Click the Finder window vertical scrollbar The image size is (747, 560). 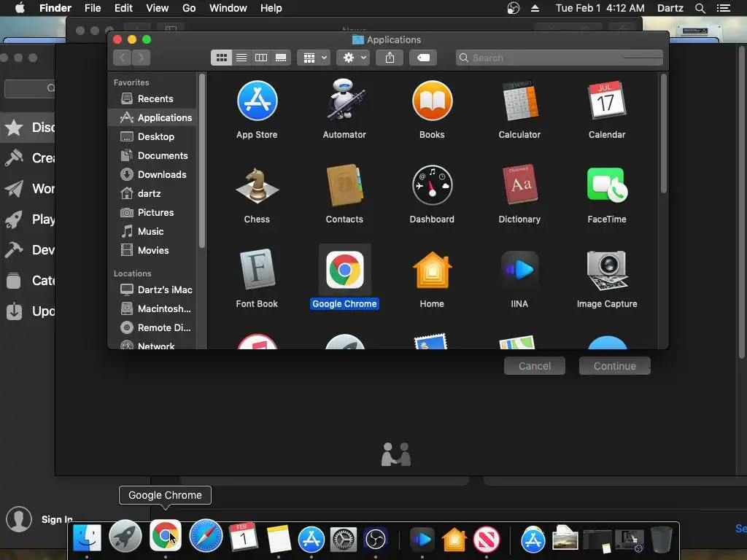coord(663,133)
